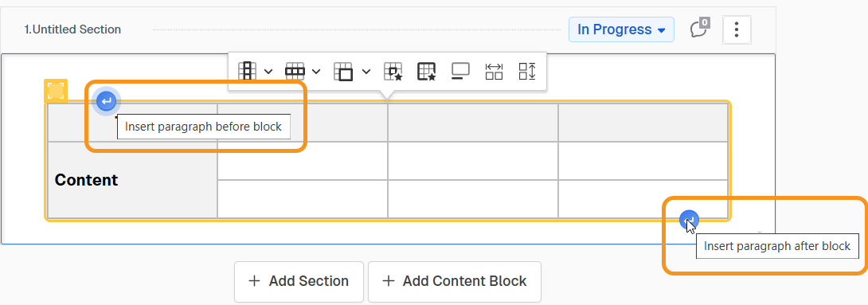
Task: Open table properties with the starred grid icon
Action: (427, 72)
